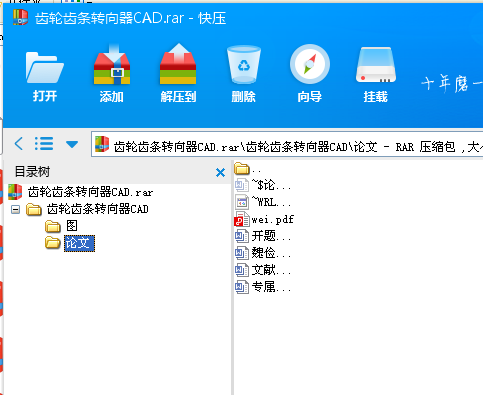Select the 魏俭... Word document

[263, 253]
